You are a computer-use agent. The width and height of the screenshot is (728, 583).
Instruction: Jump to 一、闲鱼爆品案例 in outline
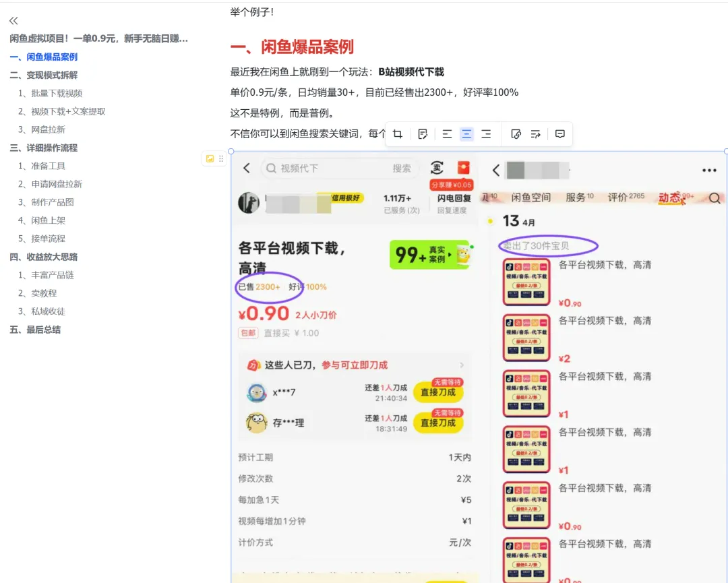pyautogui.click(x=44, y=57)
